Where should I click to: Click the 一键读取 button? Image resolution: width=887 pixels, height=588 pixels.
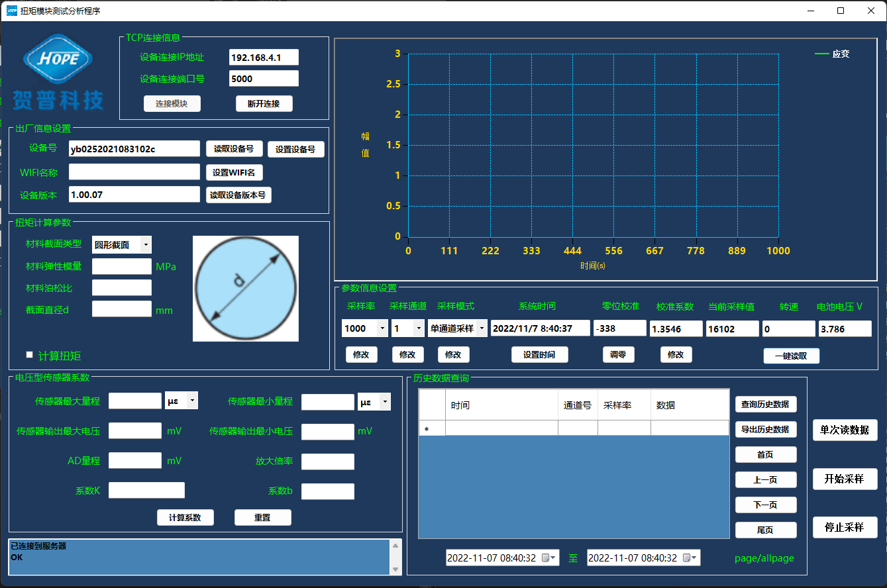coord(791,356)
